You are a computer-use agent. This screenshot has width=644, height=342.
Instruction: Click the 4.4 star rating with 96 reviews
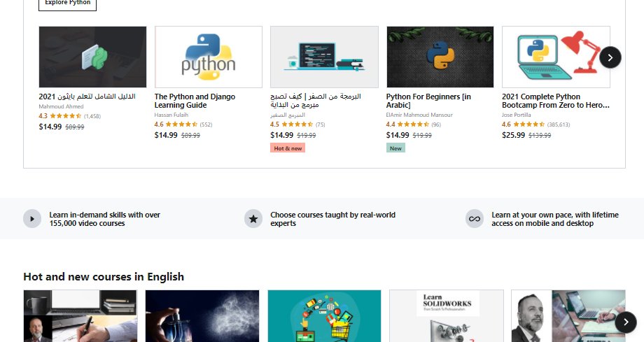coord(413,124)
